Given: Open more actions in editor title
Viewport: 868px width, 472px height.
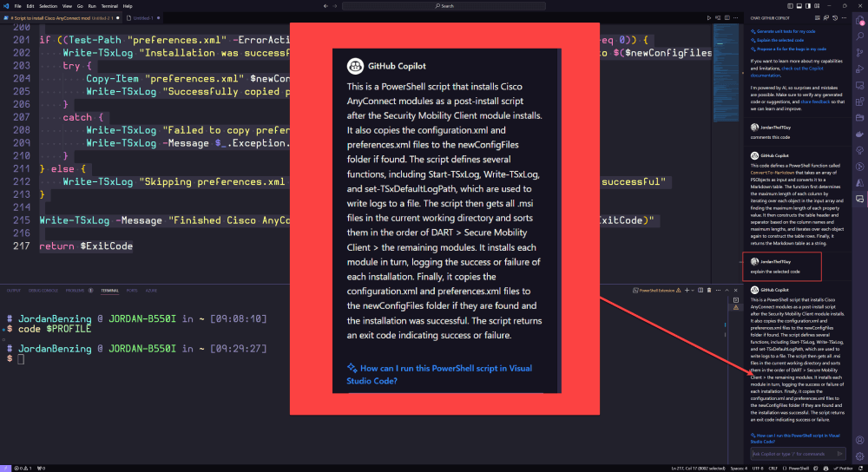Looking at the screenshot, I should click(x=736, y=17).
